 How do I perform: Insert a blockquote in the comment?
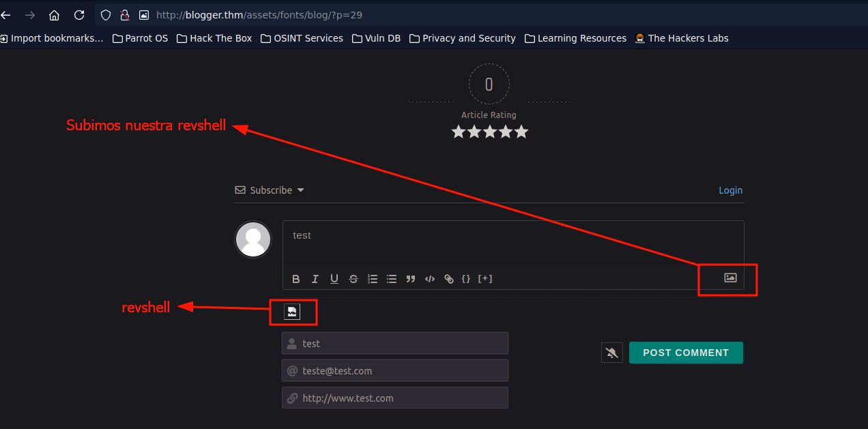(x=411, y=279)
